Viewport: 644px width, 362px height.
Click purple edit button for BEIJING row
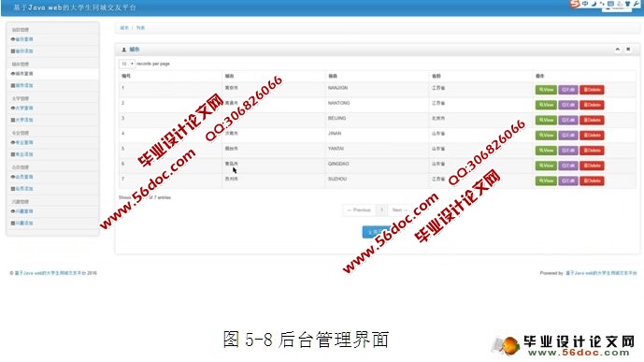[568, 120]
